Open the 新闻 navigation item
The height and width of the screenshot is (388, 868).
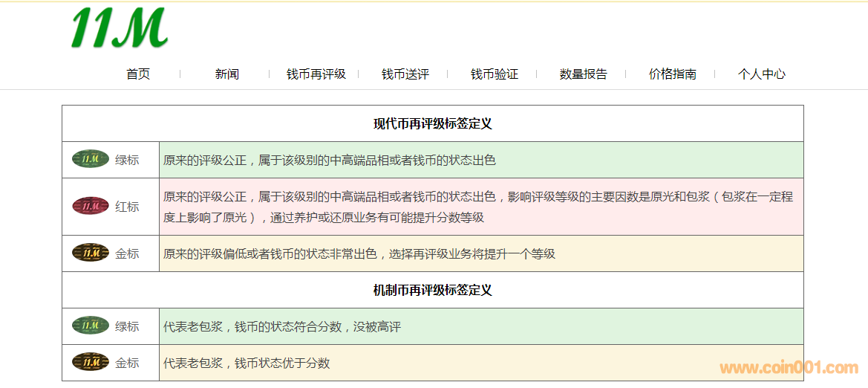pos(227,74)
